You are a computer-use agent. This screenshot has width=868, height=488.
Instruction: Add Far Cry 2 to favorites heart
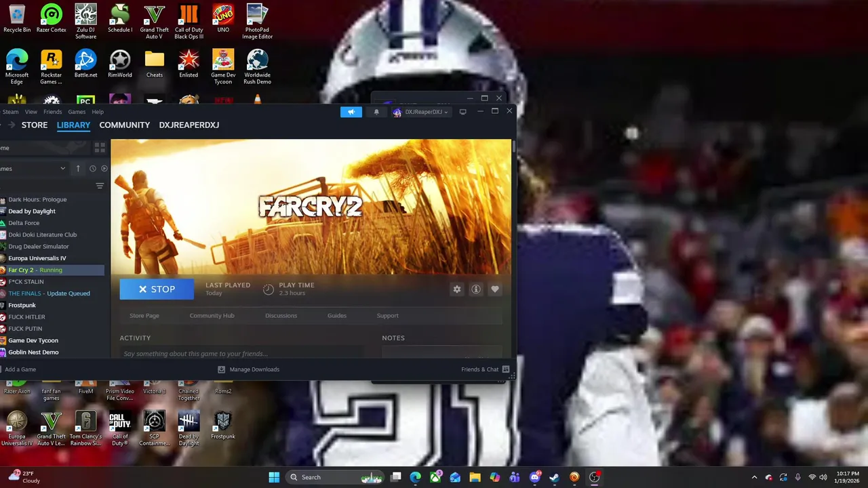pyautogui.click(x=495, y=289)
